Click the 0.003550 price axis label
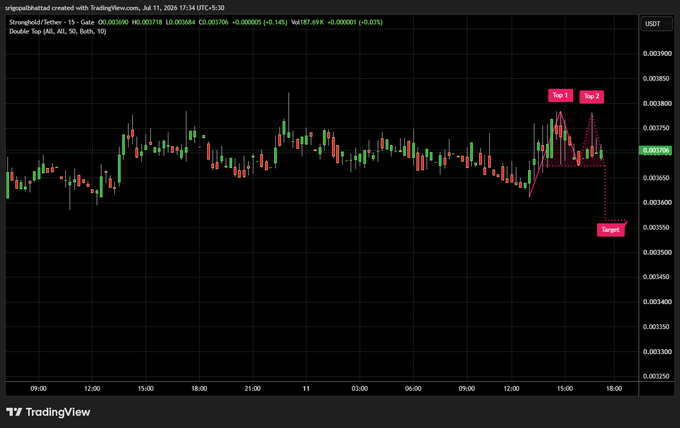The height and width of the screenshot is (428, 680). tap(657, 227)
